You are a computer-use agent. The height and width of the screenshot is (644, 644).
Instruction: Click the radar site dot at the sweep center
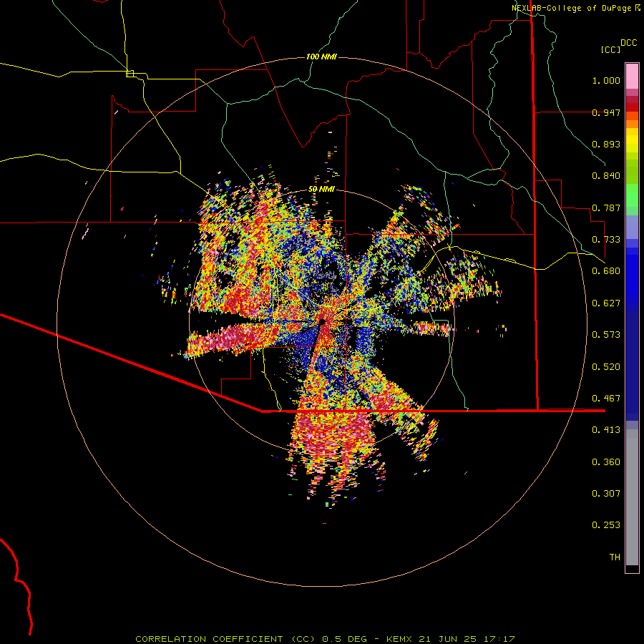[x=323, y=321]
